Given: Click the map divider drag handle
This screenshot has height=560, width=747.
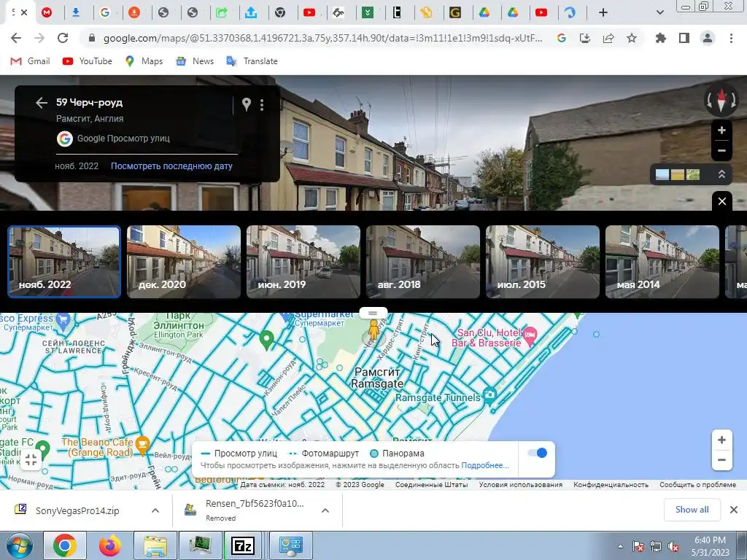Looking at the screenshot, I should (x=373, y=313).
